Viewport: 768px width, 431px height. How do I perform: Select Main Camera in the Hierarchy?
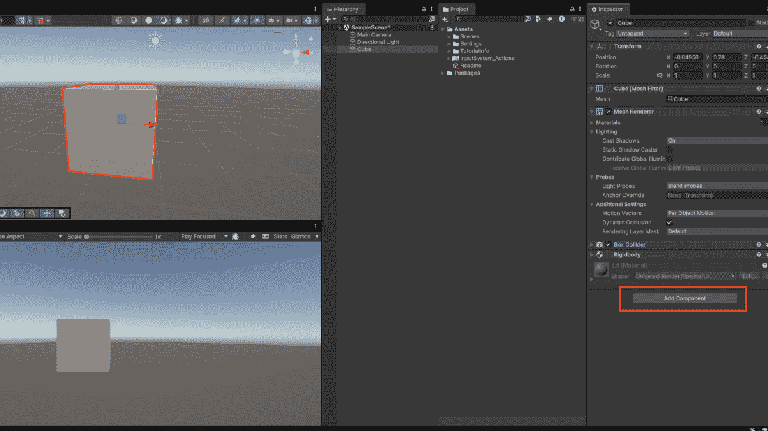[373, 35]
